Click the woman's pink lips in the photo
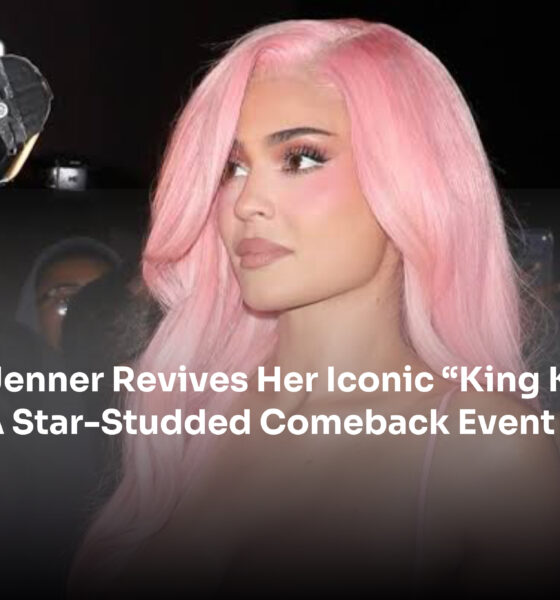This screenshot has width=560, height=600. (x=262, y=253)
